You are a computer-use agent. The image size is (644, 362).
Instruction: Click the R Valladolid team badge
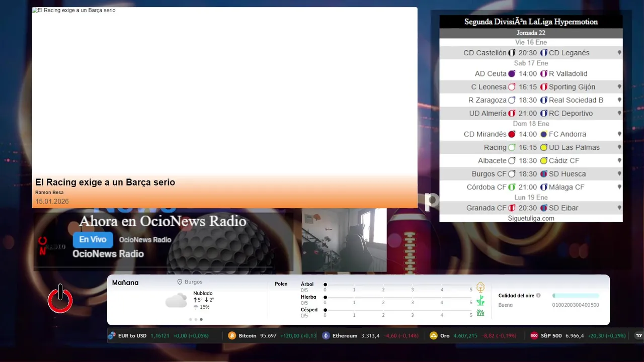pos(543,73)
